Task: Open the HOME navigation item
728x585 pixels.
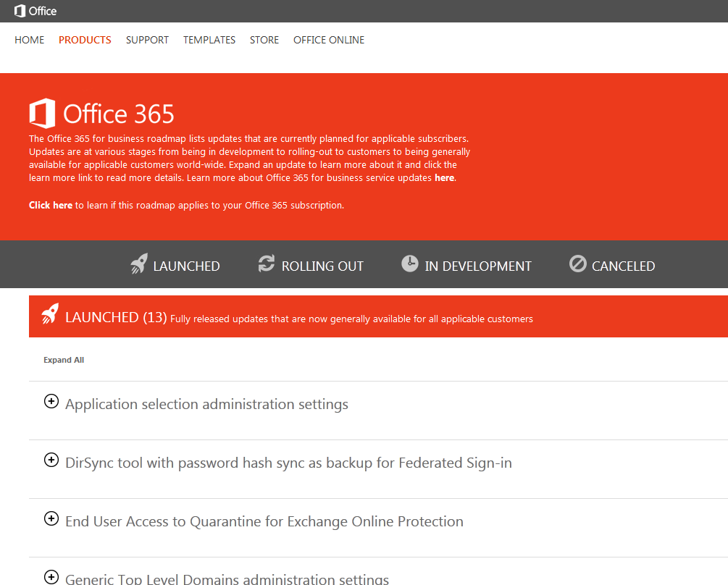Action: (x=29, y=40)
